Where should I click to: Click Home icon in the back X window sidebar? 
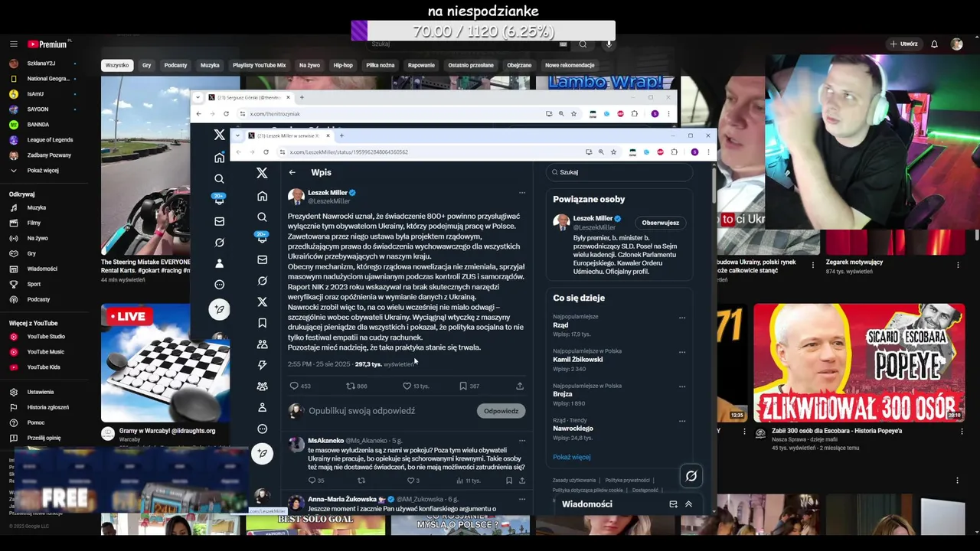click(219, 158)
